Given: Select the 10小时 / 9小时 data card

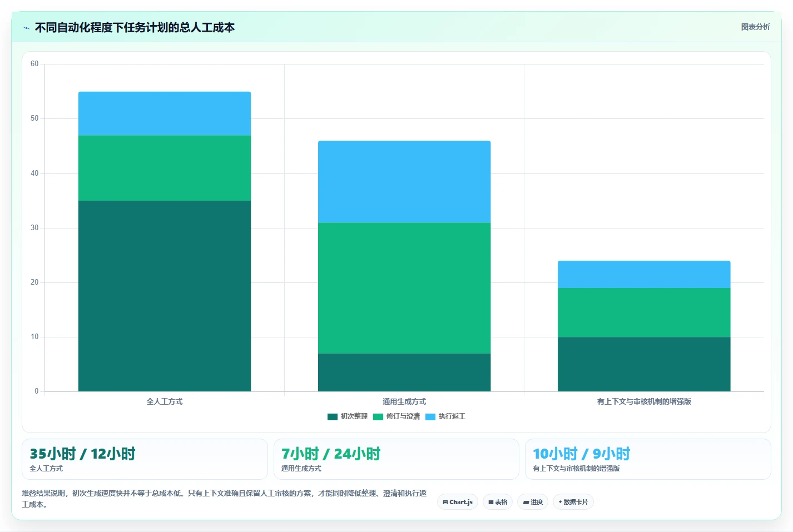Looking at the screenshot, I should (x=648, y=459).
